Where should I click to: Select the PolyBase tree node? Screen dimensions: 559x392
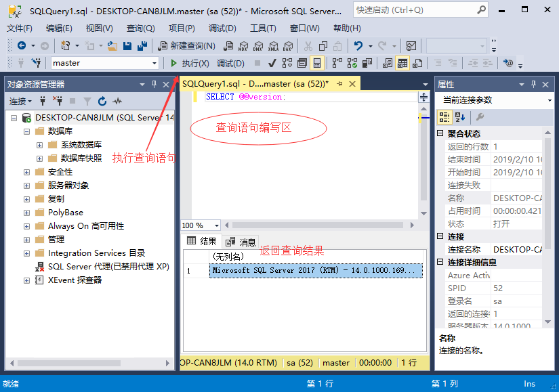pos(66,213)
